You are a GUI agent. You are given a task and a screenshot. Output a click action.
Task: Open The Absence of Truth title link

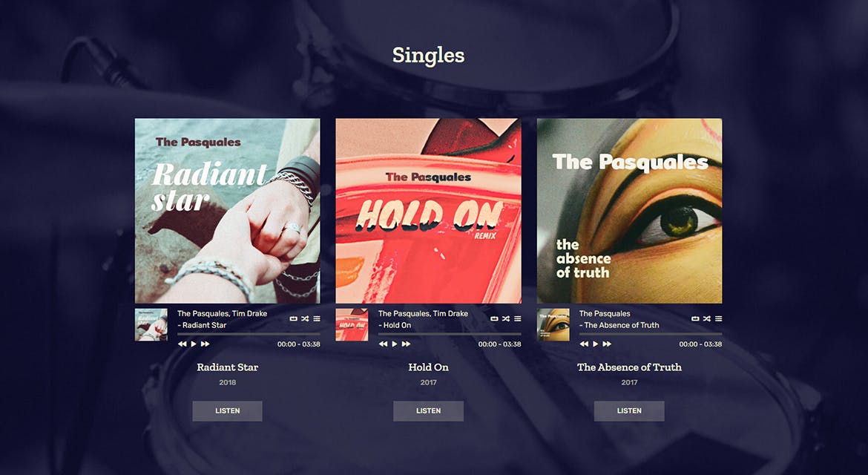point(629,367)
